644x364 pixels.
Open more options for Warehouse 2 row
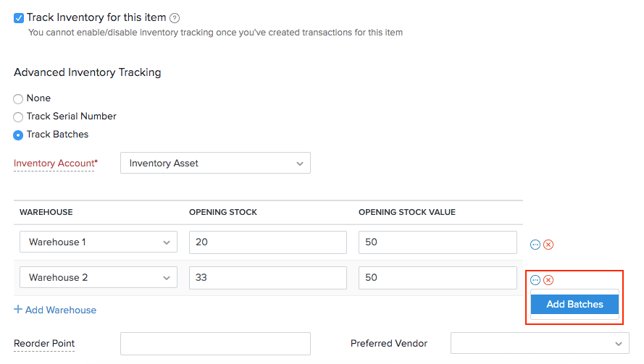(x=535, y=280)
